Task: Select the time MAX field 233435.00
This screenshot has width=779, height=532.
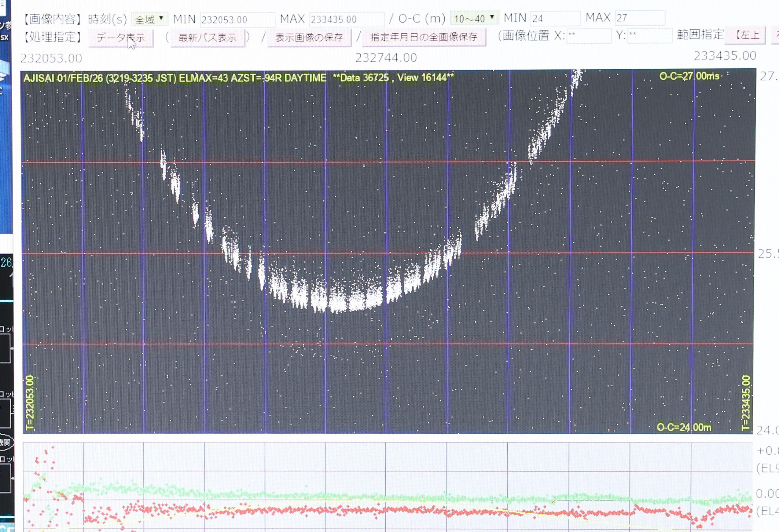Action: pos(347,19)
